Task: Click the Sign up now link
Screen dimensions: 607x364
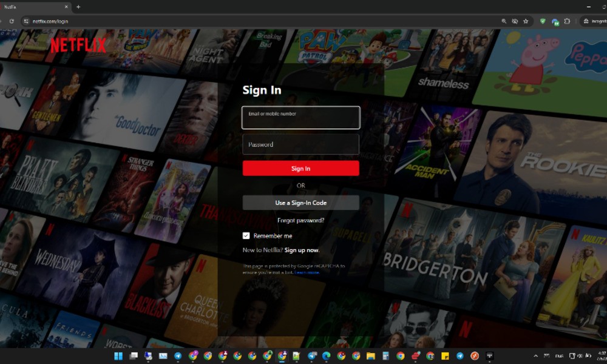Action: (302, 251)
